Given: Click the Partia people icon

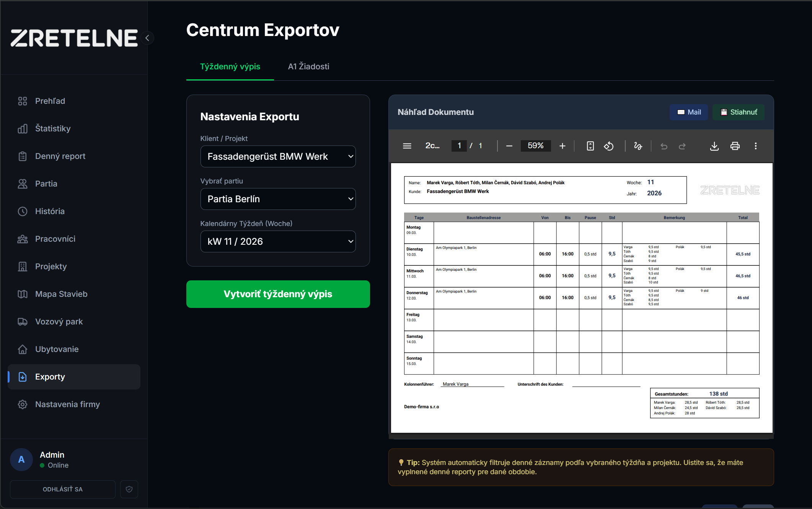Looking at the screenshot, I should [x=23, y=184].
